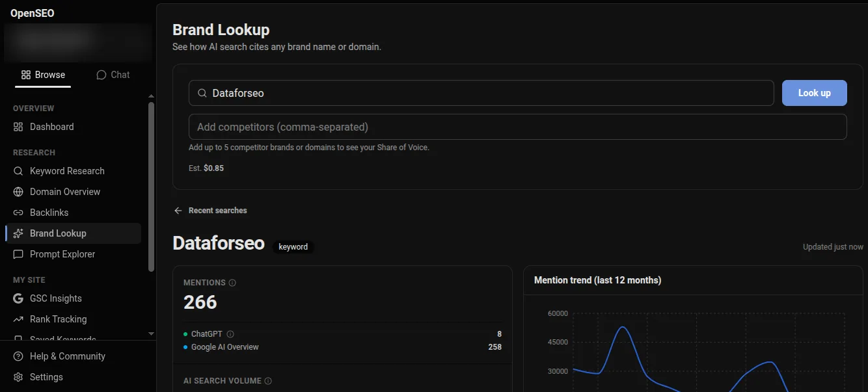
Task: Click the Rank Tracking trend icon
Action: coord(18,319)
